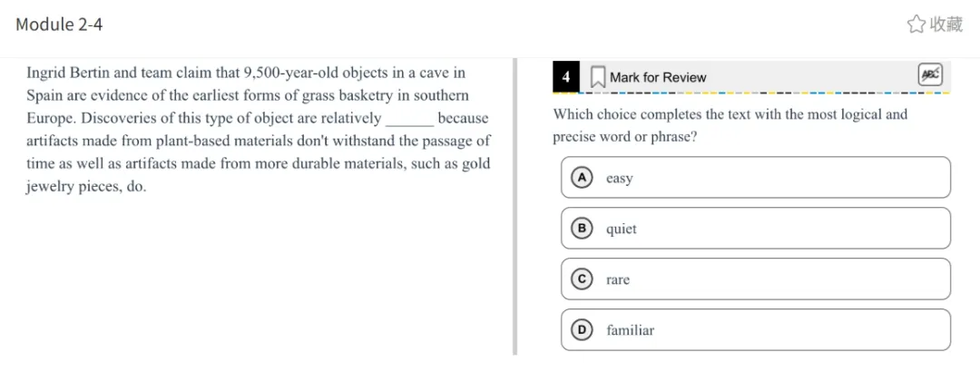
Task: Toggle the ABC strikethrough answer tool
Action: (930, 75)
